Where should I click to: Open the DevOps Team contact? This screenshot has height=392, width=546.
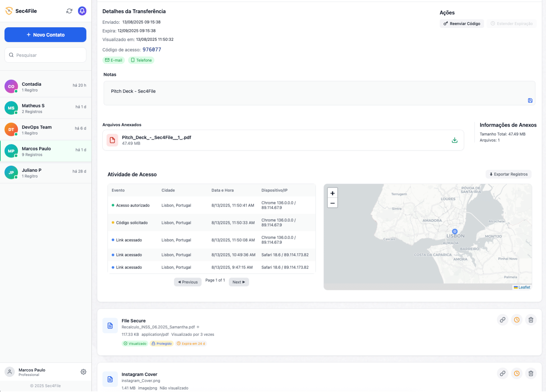tap(46, 130)
